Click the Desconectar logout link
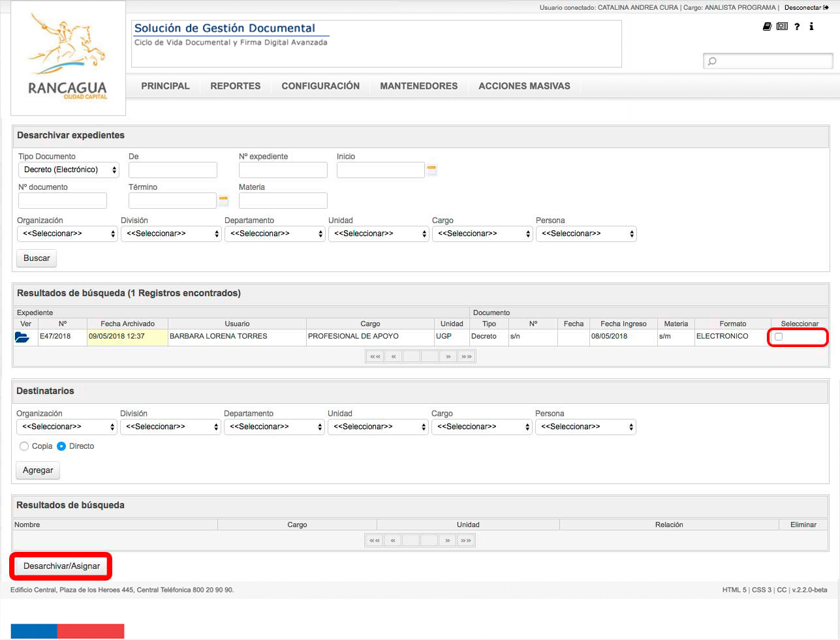Screen dimensions: 840x640 point(806,8)
